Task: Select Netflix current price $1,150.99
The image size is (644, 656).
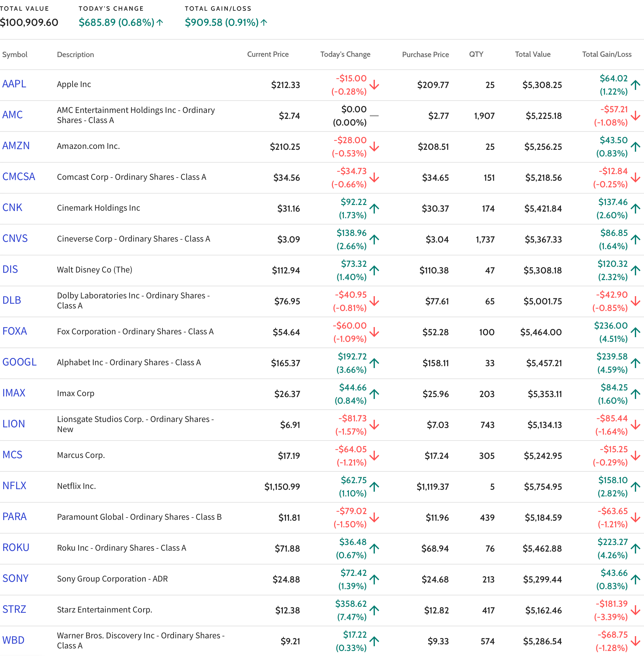Action: click(x=282, y=487)
